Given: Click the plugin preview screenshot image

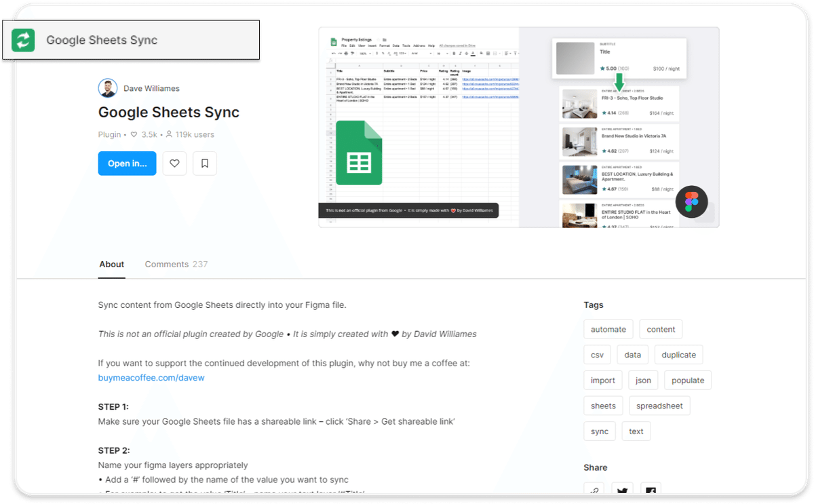Looking at the screenshot, I should 519,127.
